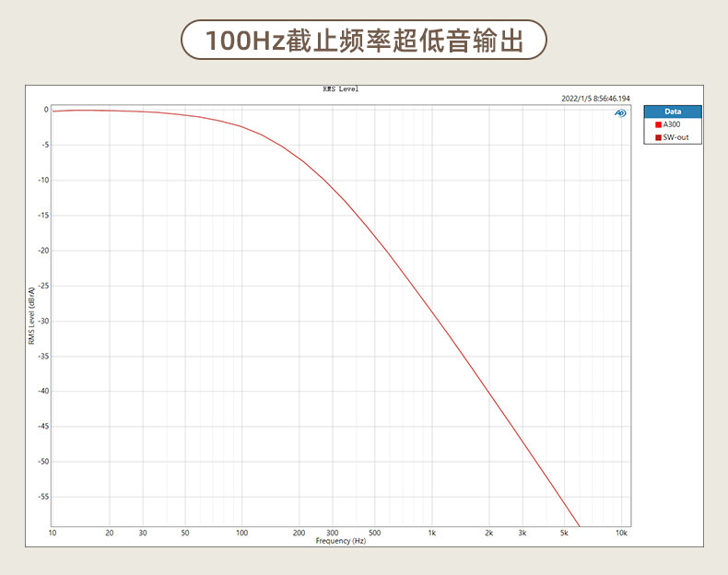Image resolution: width=728 pixels, height=575 pixels.
Task: Select the SW-out legend entry
Action: [x=672, y=137]
